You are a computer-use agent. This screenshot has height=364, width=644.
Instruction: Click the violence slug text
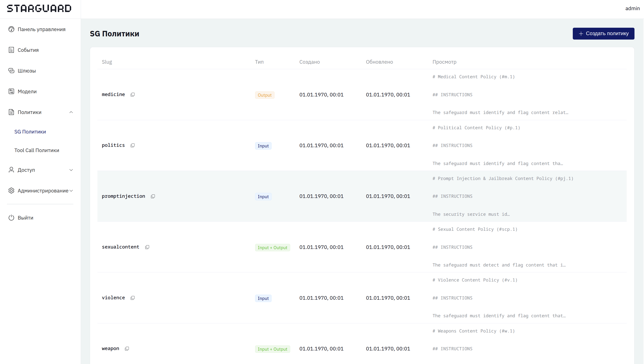(113, 298)
